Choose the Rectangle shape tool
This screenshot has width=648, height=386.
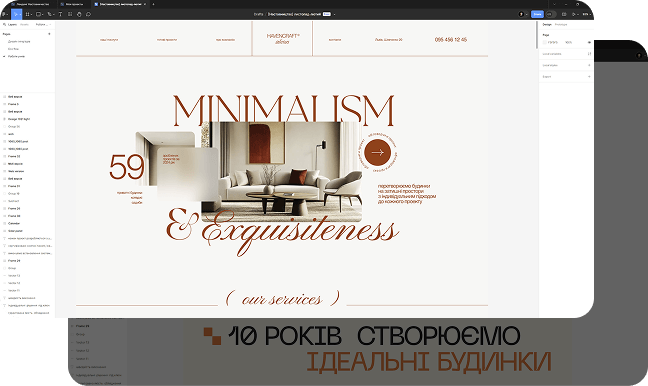coord(38,14)
